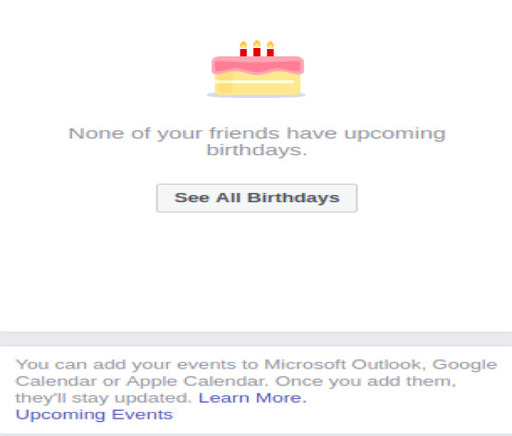The width and height of the screenshot is (512, 436).
Task: Select the word 'Birthdays' on the button
Action: pos(293,198)
